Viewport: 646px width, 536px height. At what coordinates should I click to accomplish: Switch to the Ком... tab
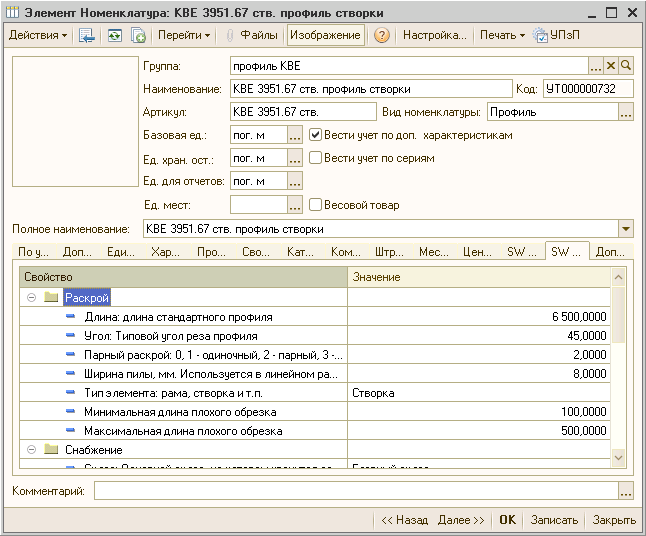click(x=346, y=252)
